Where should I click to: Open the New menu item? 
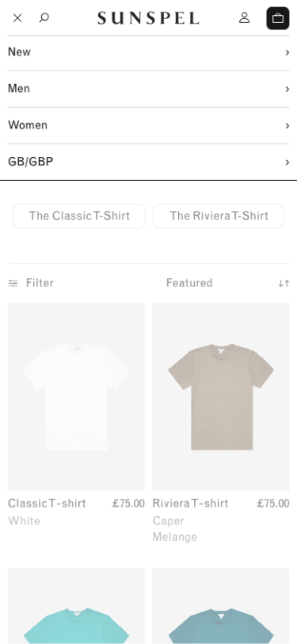[x=149, y=52]
